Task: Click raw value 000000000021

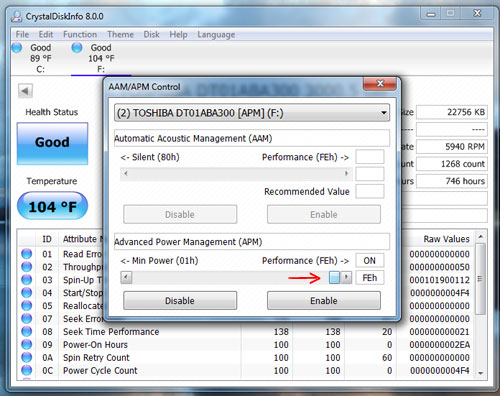Action: [x=440, y=332]
